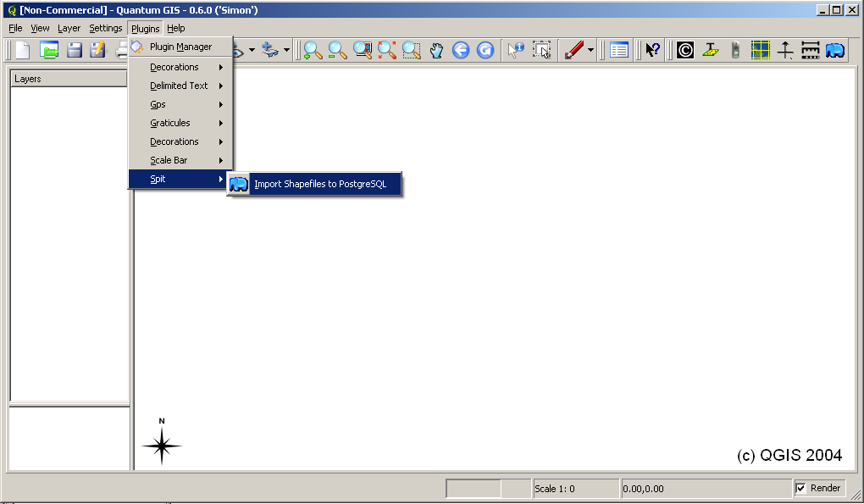The image size is (864, 504).
Task: Choose the red pencil digitizing tool
Action: 573,50
